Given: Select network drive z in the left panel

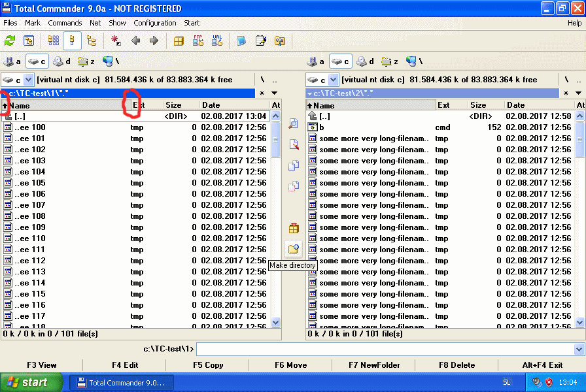Looking at the screenshot, I should point(86,61).
